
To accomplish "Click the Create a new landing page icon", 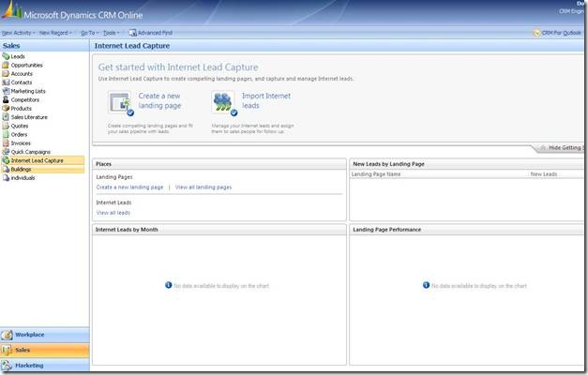I will (x=121, y=102).
